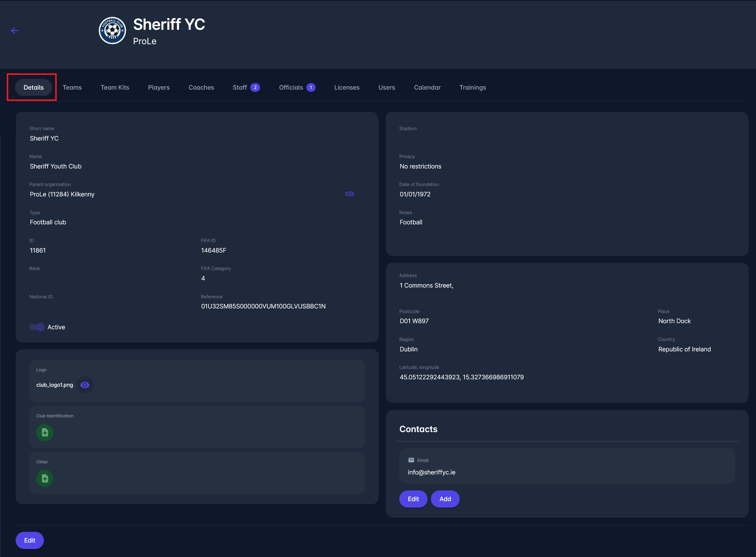This screenshot has height=557, width=756.
Task: Add a Club Identification document
Action: (45, 433)
